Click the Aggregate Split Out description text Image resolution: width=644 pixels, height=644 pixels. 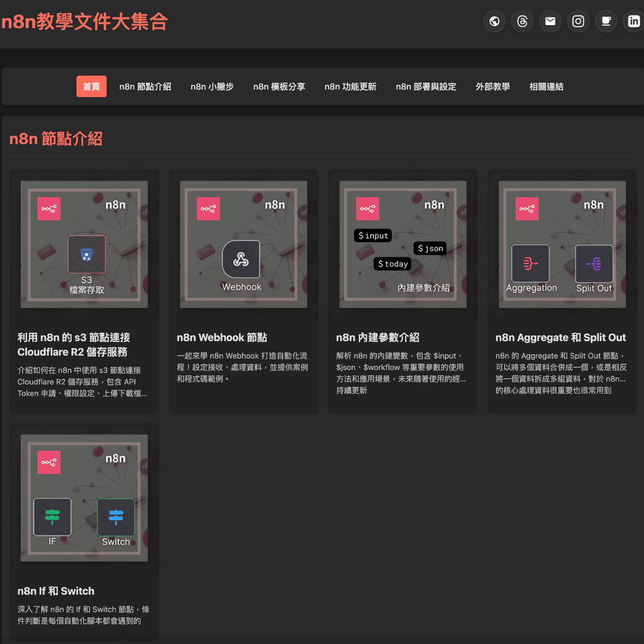click(561, 373)
